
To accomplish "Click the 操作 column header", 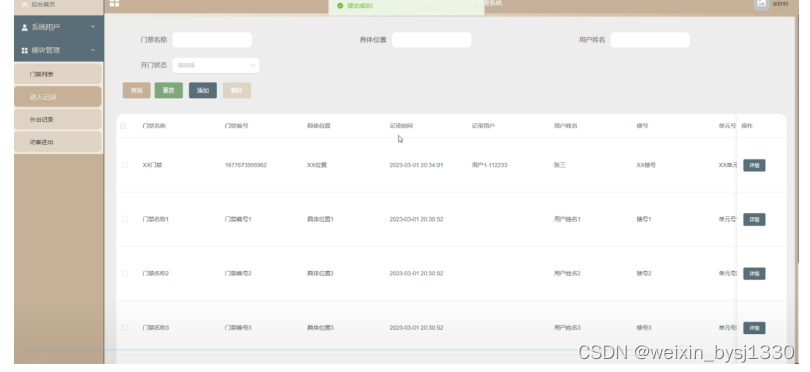I will [x=747, y=126].
